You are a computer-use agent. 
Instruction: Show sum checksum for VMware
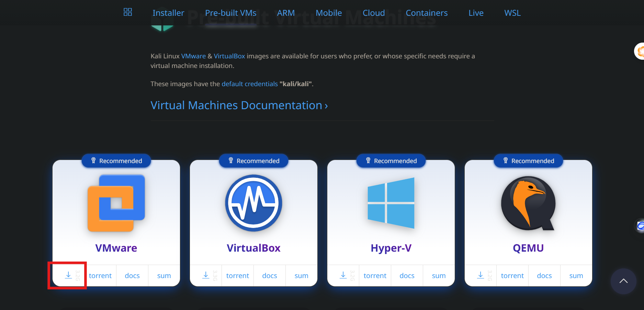coord(164,276)
